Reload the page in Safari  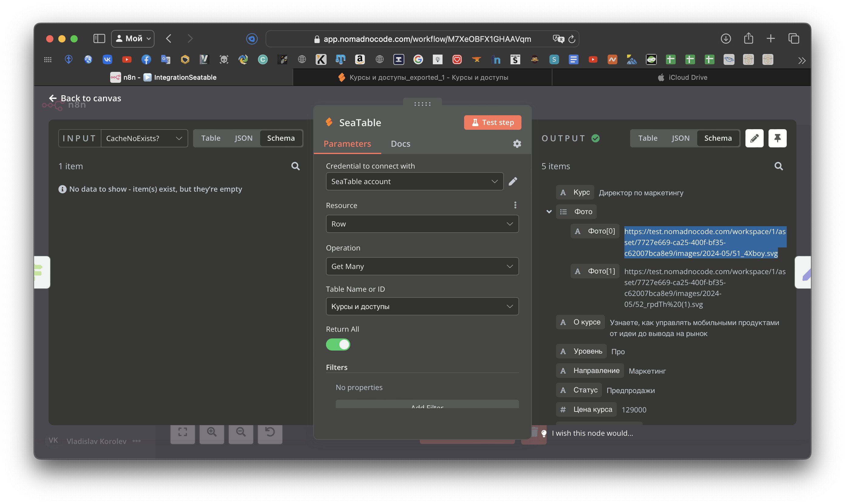point(572,39)
